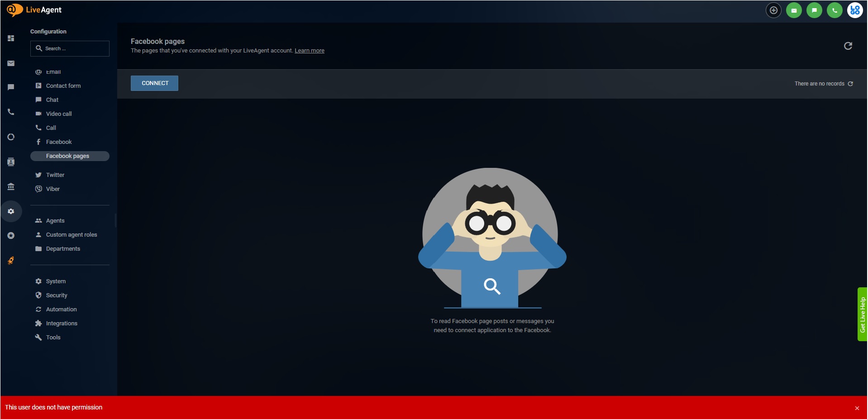Open Get Live Help side tab
The image size is (868, 419).
[862, 314]
